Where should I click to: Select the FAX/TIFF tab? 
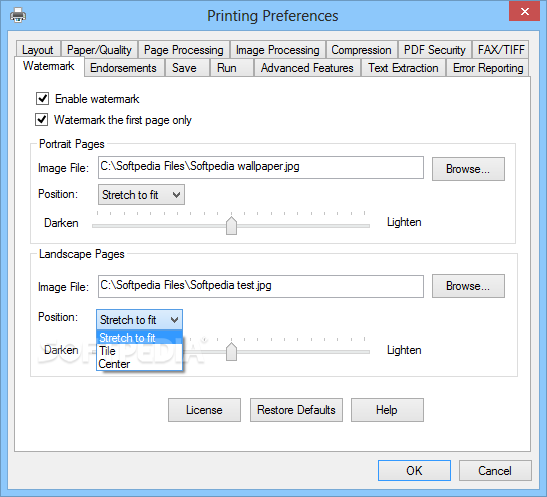click(501, 50)
